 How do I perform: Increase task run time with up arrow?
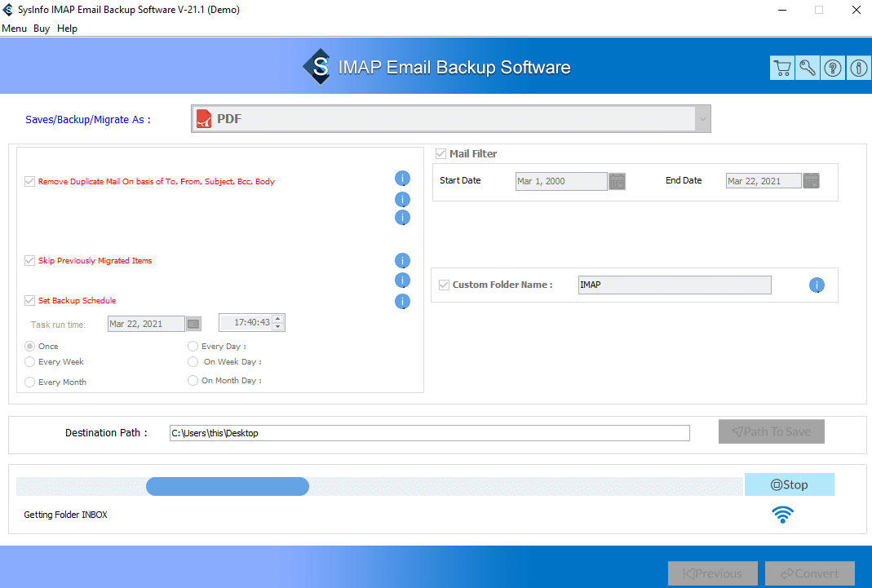[278, 320]
